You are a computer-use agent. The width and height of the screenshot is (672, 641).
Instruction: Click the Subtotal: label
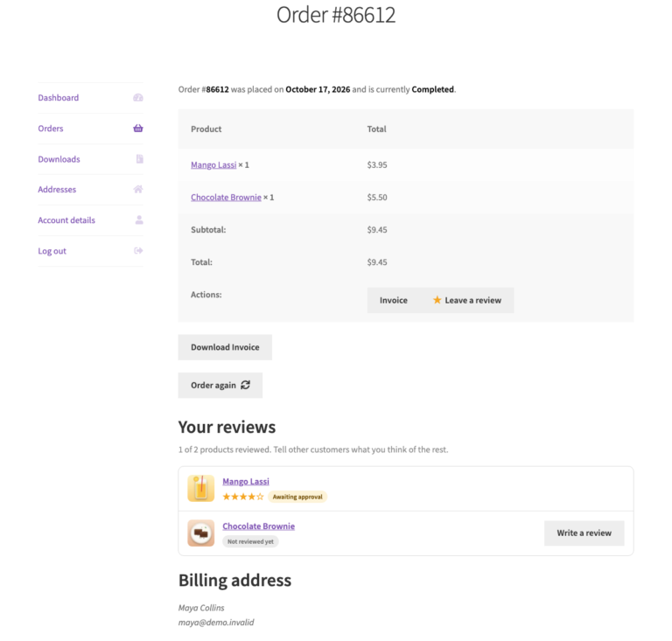click(x=208, y=230)
